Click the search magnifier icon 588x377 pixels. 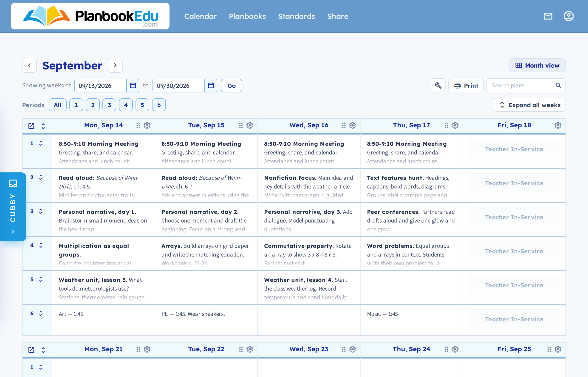558,86
